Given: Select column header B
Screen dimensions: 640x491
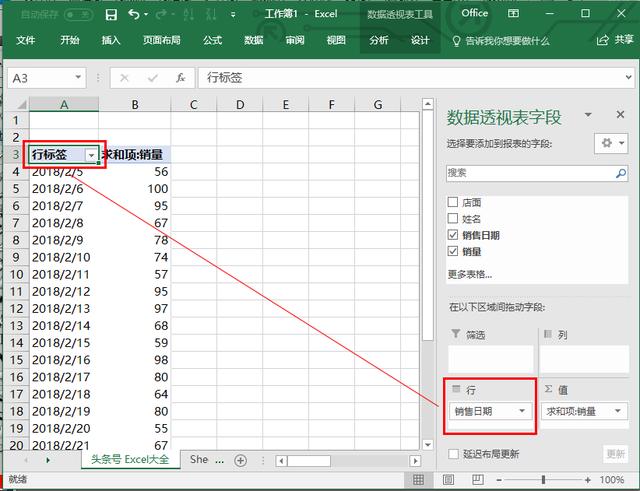Looking at the screenshot, I should coord(135,104).
